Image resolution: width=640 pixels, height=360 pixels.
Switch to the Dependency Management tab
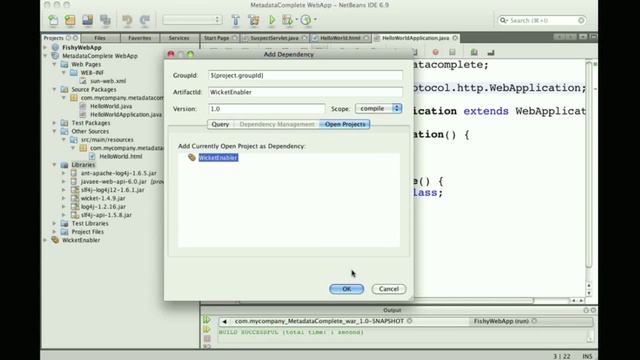tap(277, 124)
